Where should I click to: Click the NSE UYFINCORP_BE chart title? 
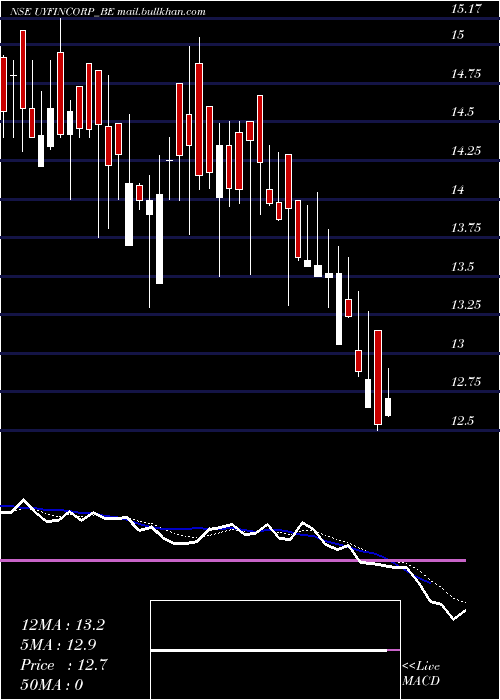[x=108, y=12]
